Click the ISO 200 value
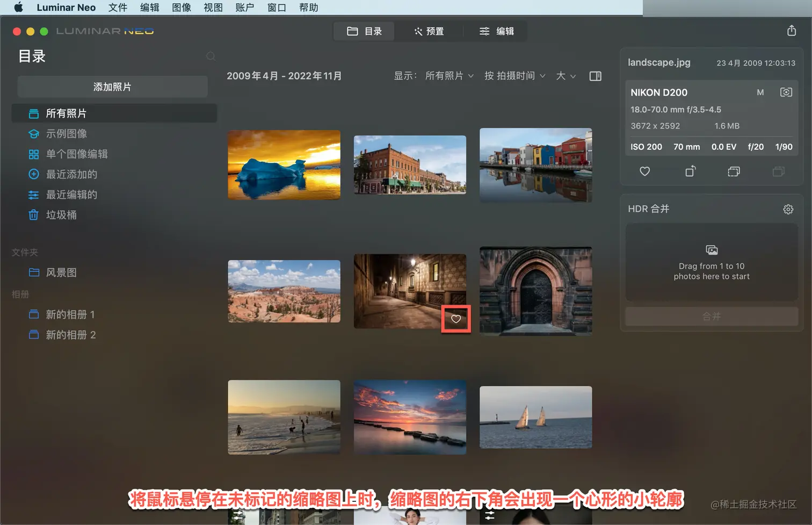The image size is (812, 525). [646, 147]
